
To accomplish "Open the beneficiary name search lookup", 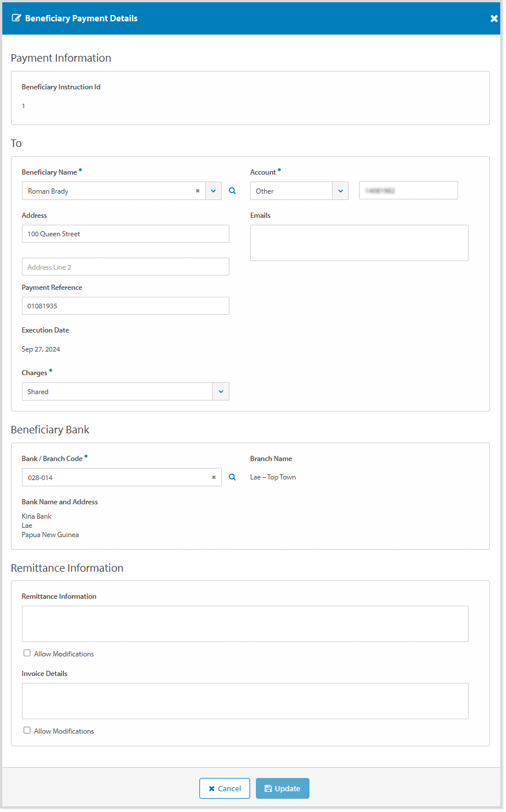I will 232,191.
